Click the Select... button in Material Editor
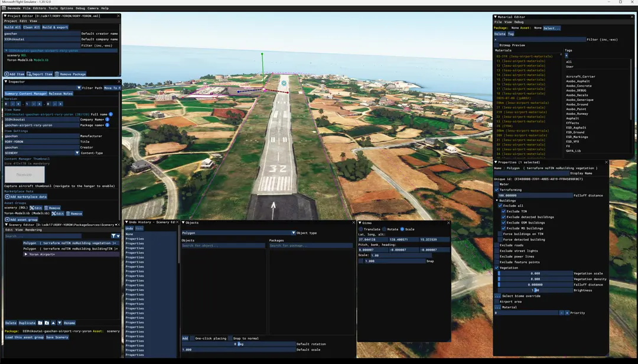Viewport: 638px width, 364px height. tap(552, 28)
